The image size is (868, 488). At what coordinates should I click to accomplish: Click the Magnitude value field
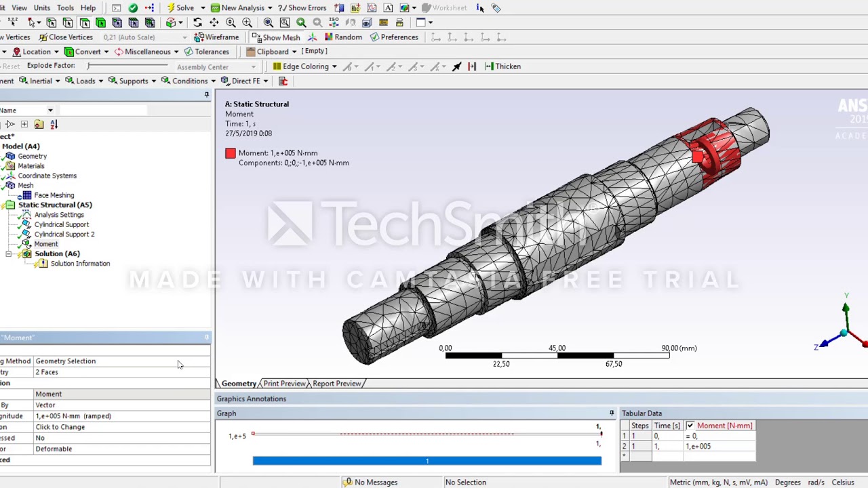[122, 416]
